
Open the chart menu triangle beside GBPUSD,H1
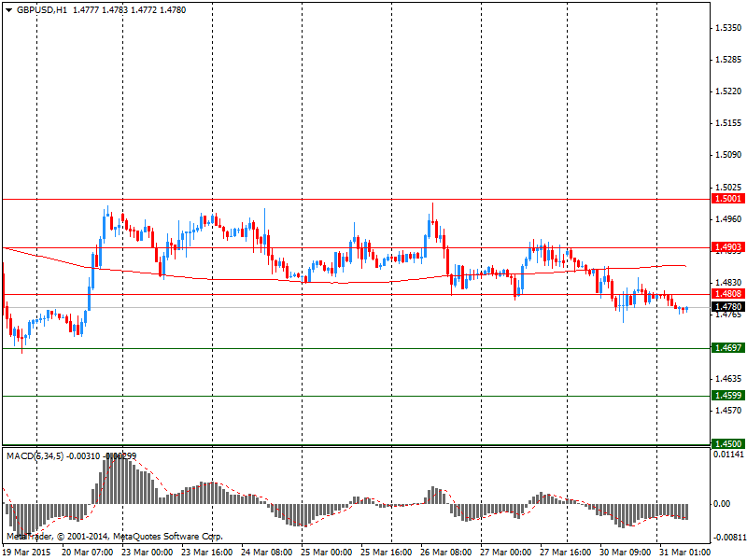(x=9, y=10)
